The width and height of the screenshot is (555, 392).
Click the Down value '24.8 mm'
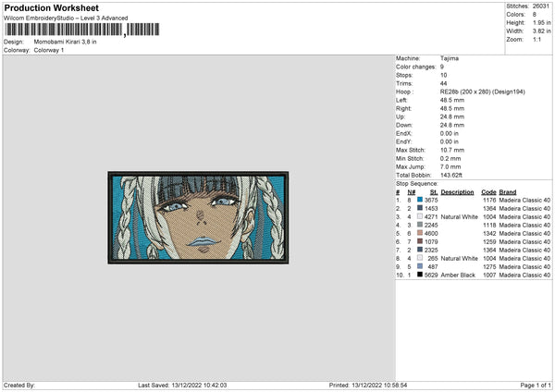[452, 125]
